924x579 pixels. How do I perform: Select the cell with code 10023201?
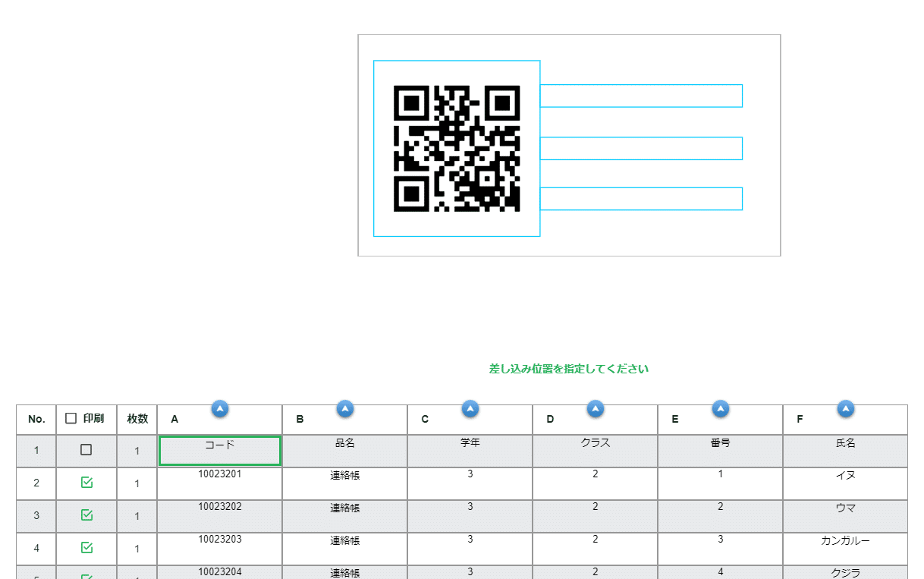click(220, 483)
